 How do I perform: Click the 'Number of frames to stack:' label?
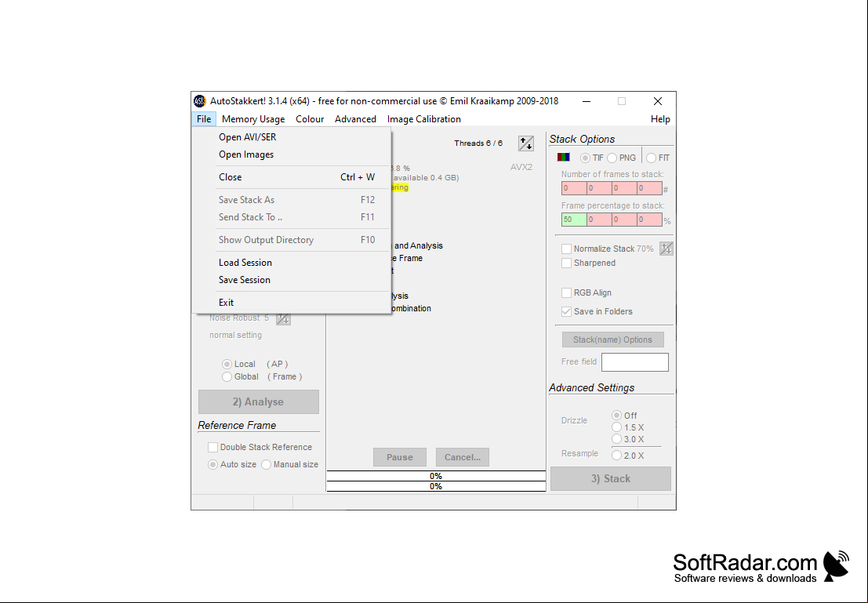[x=612, y=174]
